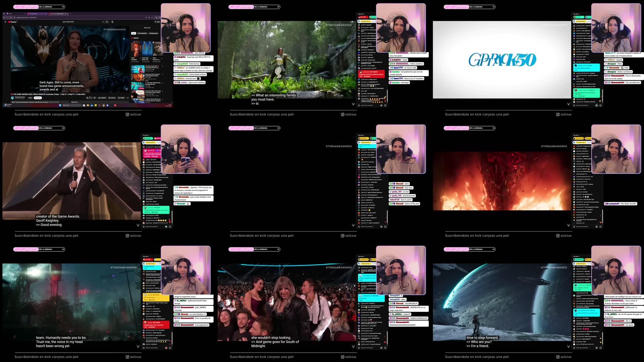Open Google Chrome from the Windows taskbar
644x362 pixels.
tap(100, 105)
